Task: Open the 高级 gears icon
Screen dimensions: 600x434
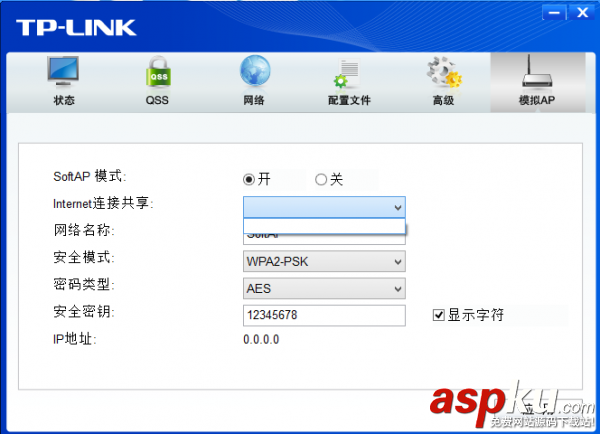Action: point(444,72)
